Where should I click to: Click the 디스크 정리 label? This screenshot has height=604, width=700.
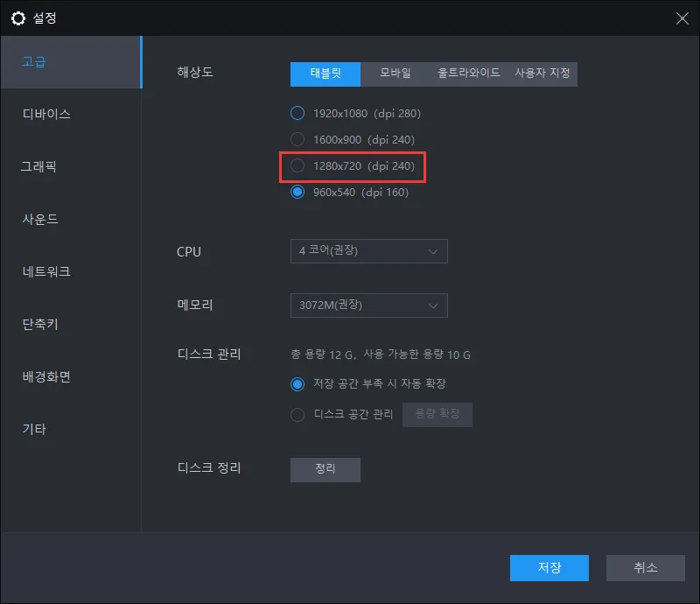[x=209, y=467]
